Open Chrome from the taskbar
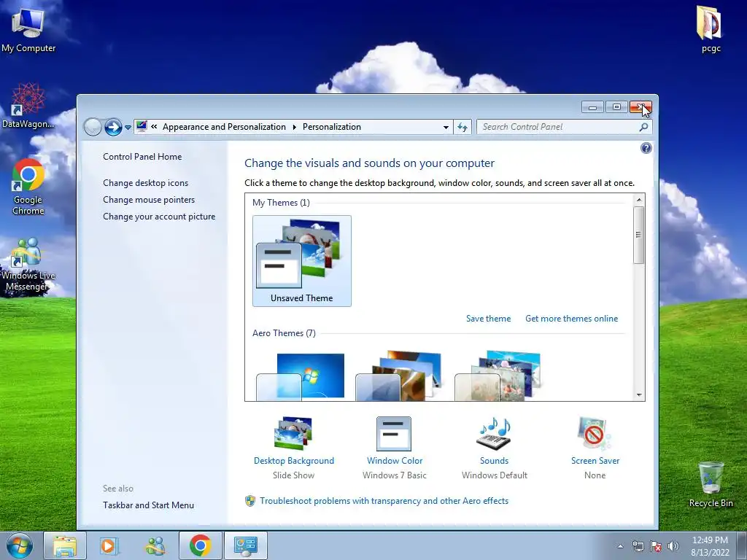Viewport: 747px width, 560px height. [200, 545]
